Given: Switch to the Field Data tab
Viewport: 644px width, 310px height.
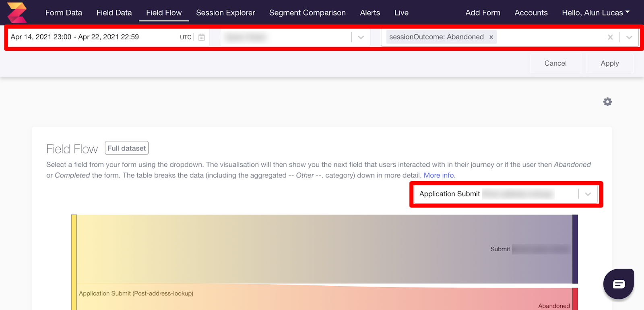Looking at the screenshot, I should tap(114, 12).
